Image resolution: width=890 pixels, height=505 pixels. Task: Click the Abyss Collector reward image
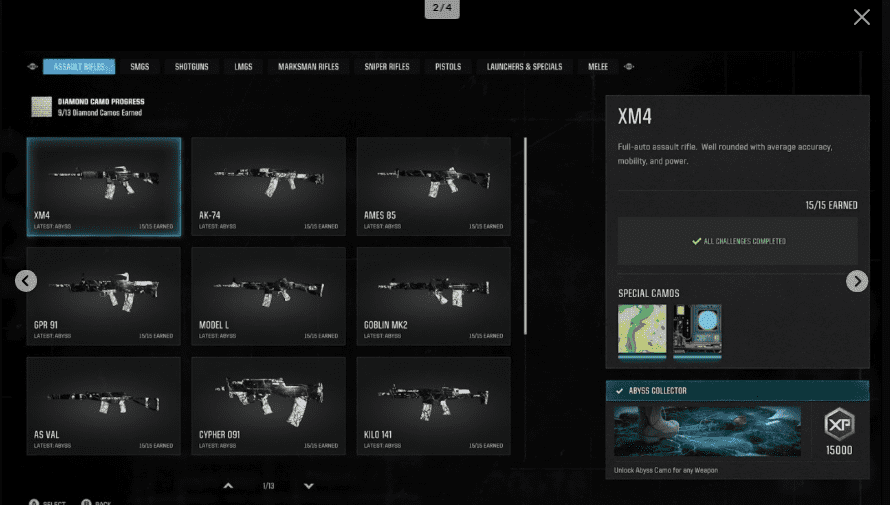[x=707, y=432]
